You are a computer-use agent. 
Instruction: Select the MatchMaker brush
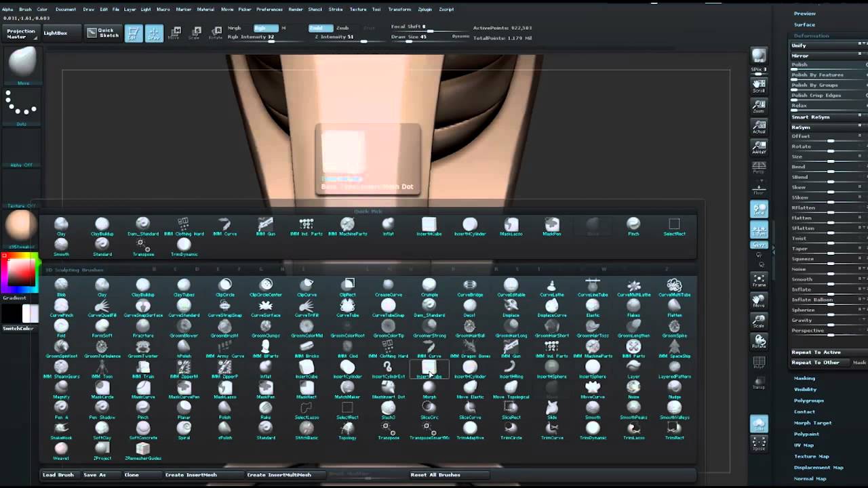point(347,389)
